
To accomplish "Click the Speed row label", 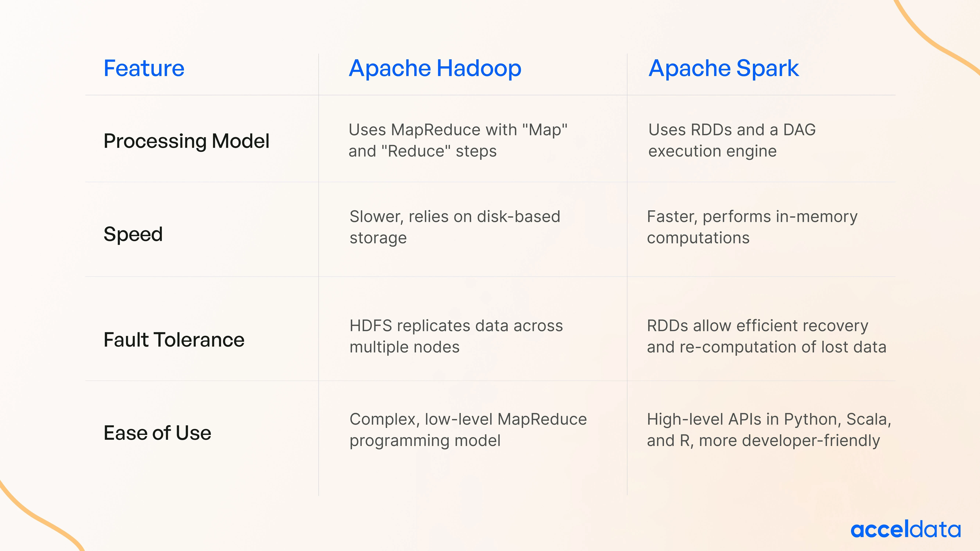I will (133, 234).
